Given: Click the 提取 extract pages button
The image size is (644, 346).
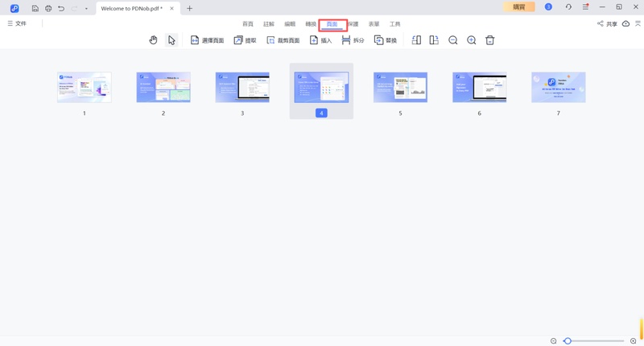Looking at the screenshot, I should coord(245,40).
